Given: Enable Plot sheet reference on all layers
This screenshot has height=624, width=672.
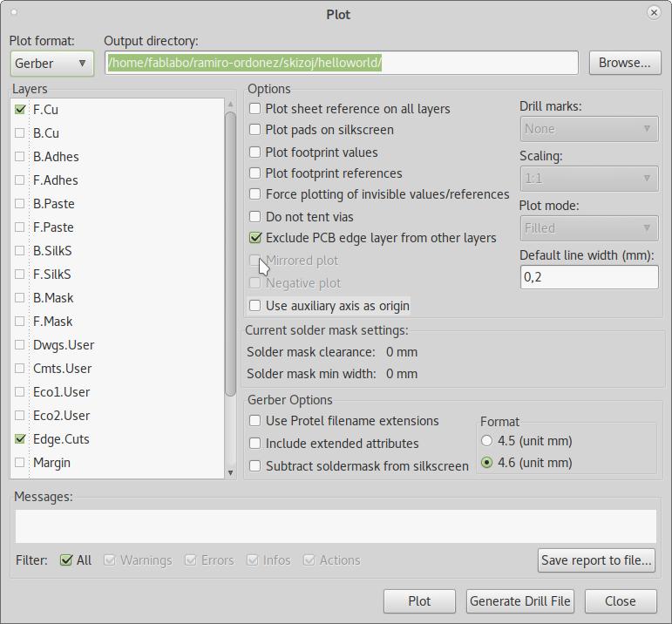Looking at the screenshot, I should 255,108.
